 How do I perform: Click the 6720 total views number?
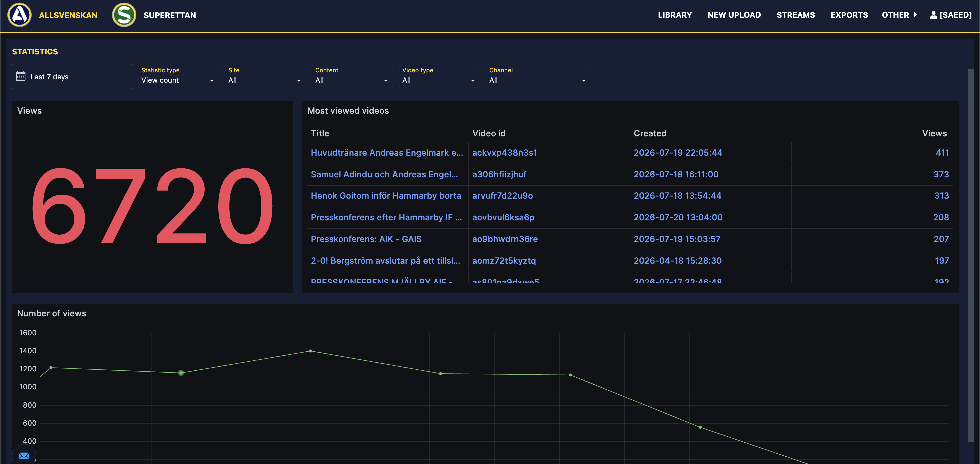152,206
